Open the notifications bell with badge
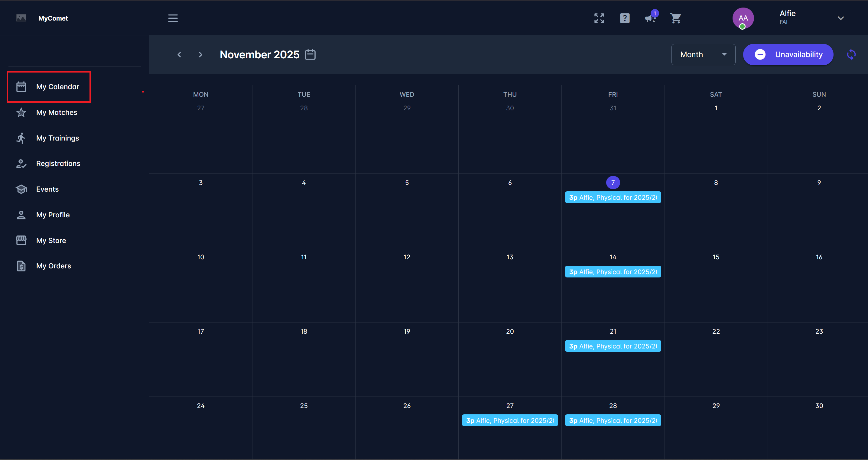 [x=650, y=18]
